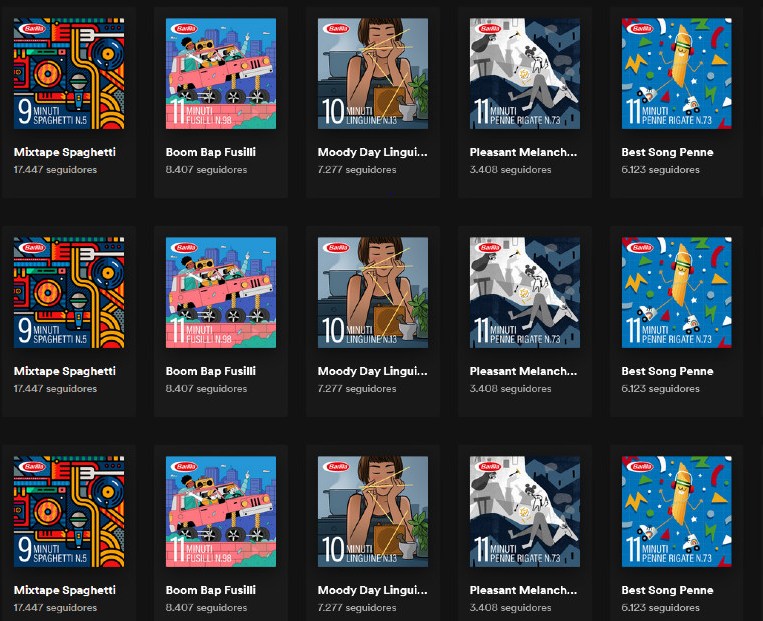
Task: Click Moody Day Linguine cover in first row
Action: (373, 74)
